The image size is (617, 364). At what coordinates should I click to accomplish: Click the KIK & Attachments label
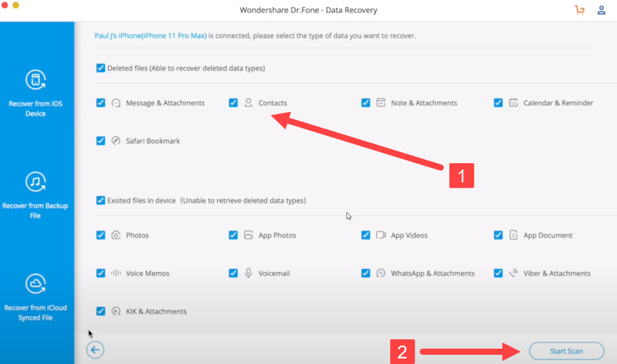point(156,311)
